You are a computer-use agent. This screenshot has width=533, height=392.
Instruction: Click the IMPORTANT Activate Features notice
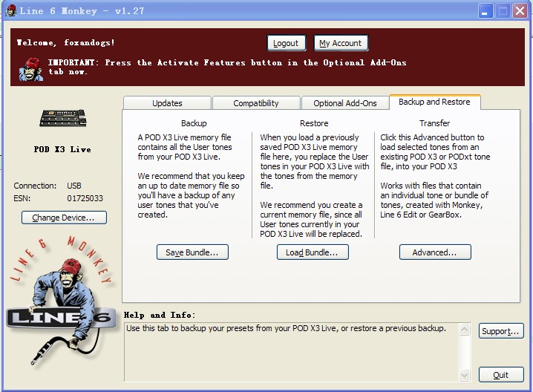227,67
